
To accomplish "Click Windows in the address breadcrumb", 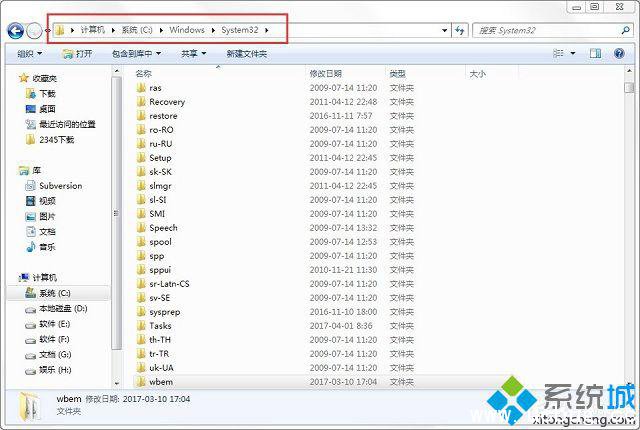I will (x=187, y=30).
